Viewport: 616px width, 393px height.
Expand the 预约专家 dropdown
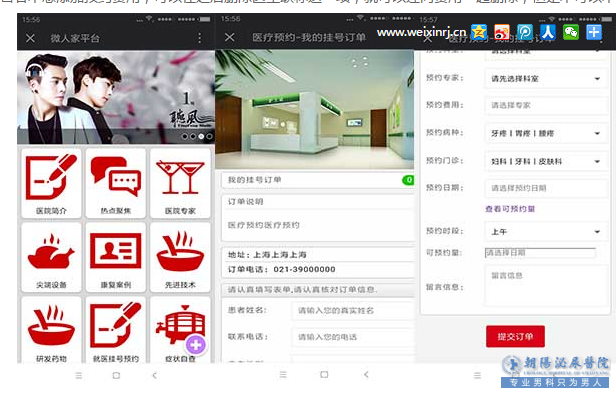click(546, 79)
